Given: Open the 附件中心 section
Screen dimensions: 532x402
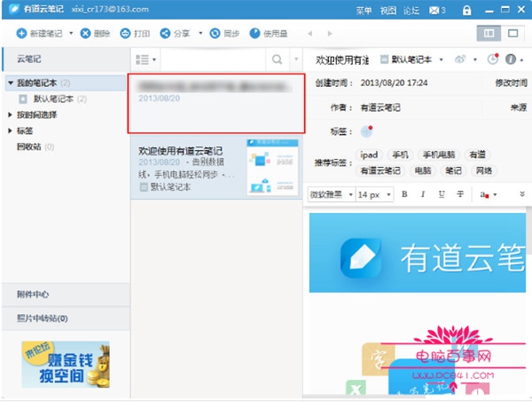Looking at the screenshot, I should click(x=66, y=295).
